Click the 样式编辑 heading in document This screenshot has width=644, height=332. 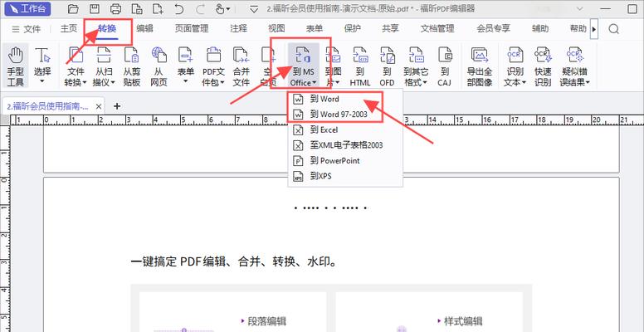tap(463, 321)
